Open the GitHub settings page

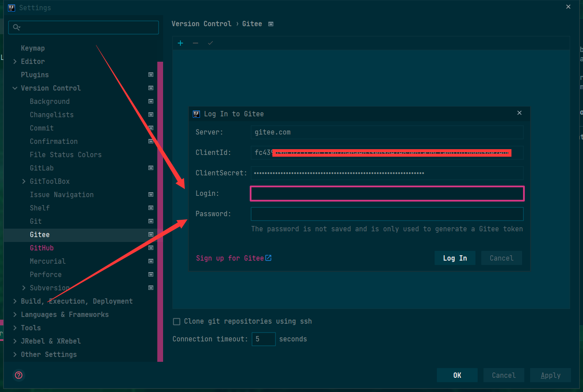coord(42,248)
